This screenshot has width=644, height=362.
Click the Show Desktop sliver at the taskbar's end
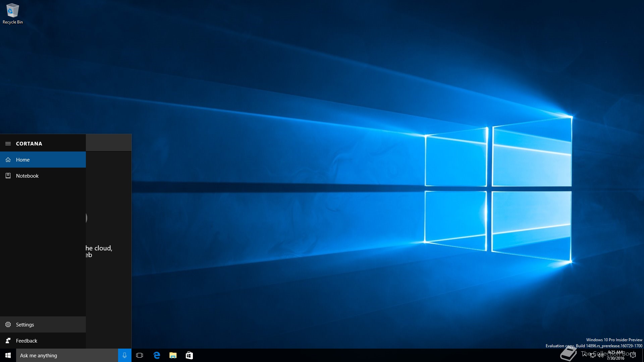(643, 355)
